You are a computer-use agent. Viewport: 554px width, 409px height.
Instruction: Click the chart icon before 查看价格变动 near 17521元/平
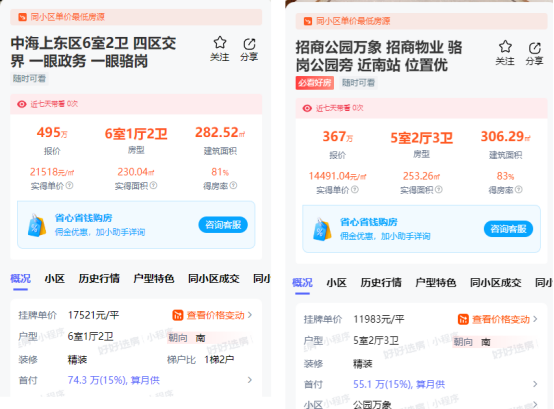[178, 315]
